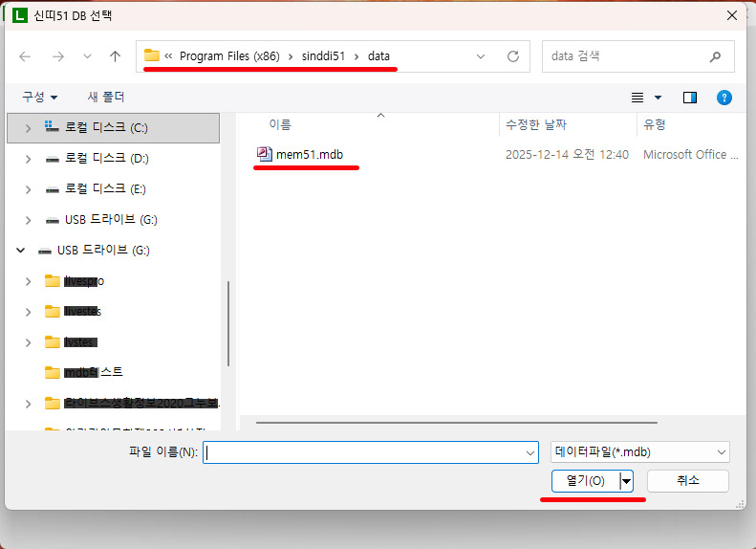Viewport: 756px width, 549px height.
Task: Click the 취소 button
Action: 687,480
